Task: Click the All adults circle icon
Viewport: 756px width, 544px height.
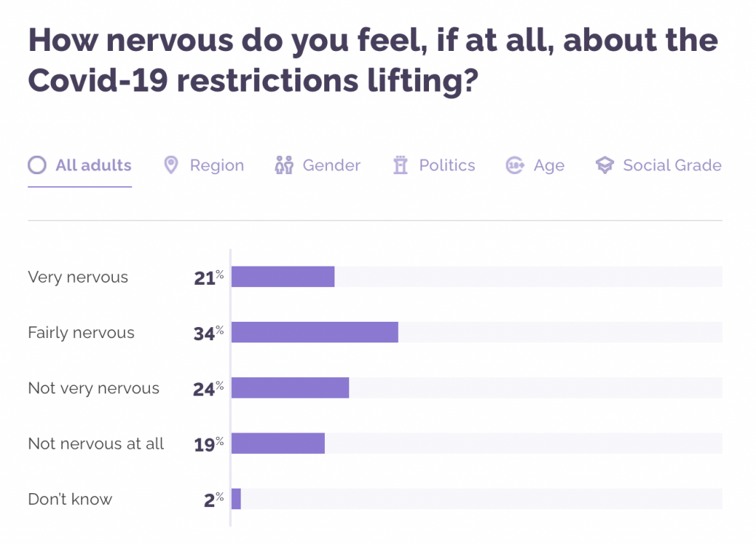Action: point(37,165)
